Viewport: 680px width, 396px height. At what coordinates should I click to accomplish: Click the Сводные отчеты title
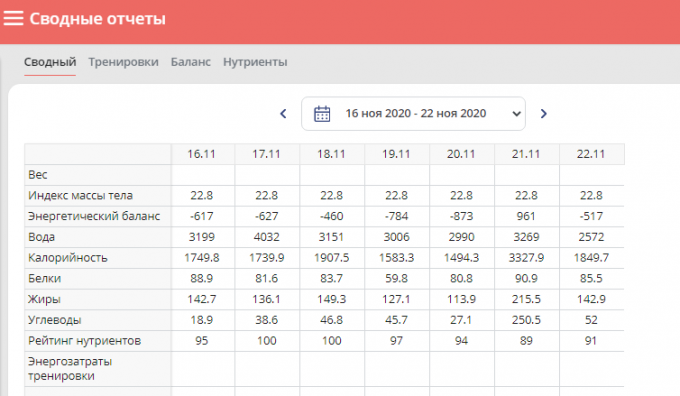(98, 19)
